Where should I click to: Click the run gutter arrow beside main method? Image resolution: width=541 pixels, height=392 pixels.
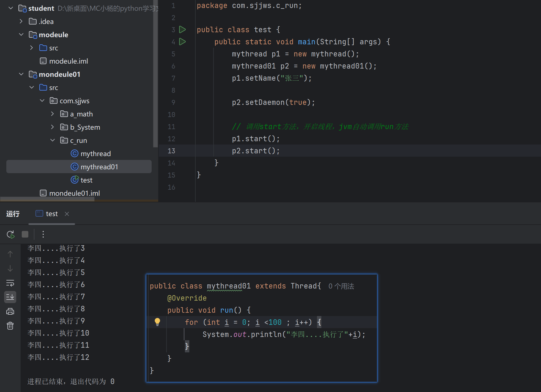182,42
